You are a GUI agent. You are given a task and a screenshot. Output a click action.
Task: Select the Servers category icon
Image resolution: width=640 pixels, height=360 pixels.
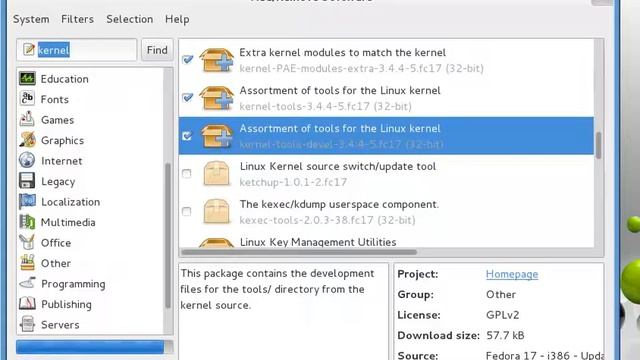coord(27,324)
